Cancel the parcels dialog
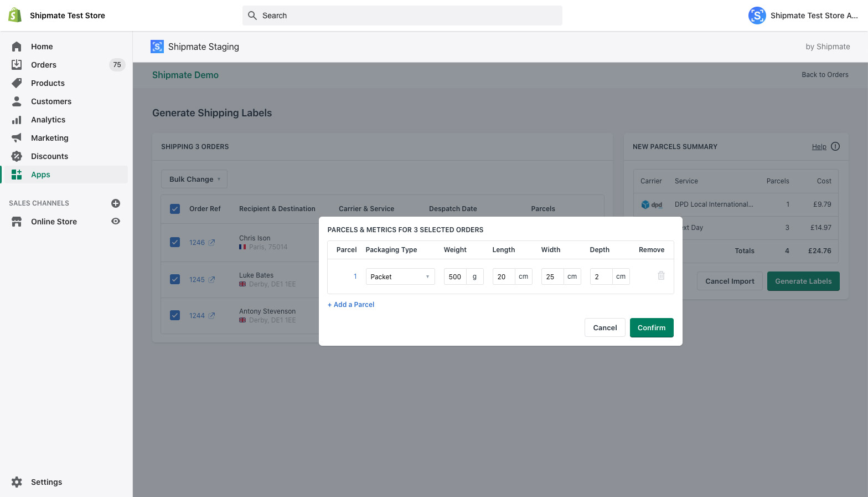This screenshot has width=868, height=497. (605, 327)
